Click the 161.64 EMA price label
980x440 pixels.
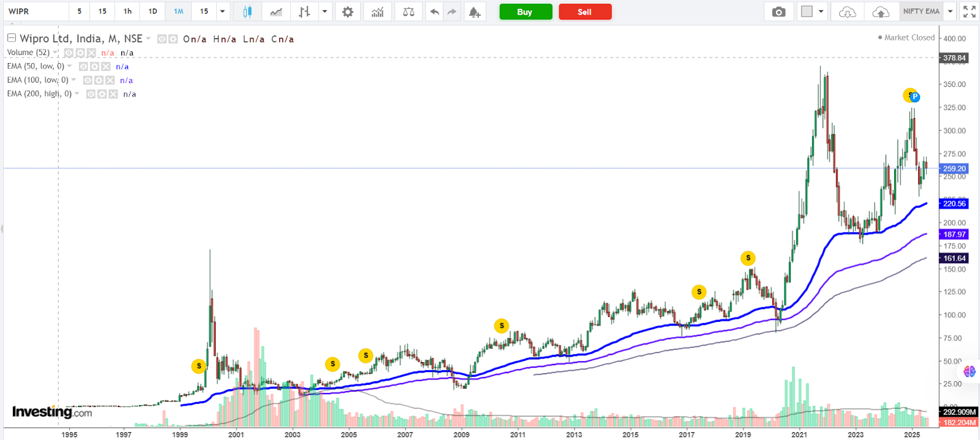coord(954,258)
